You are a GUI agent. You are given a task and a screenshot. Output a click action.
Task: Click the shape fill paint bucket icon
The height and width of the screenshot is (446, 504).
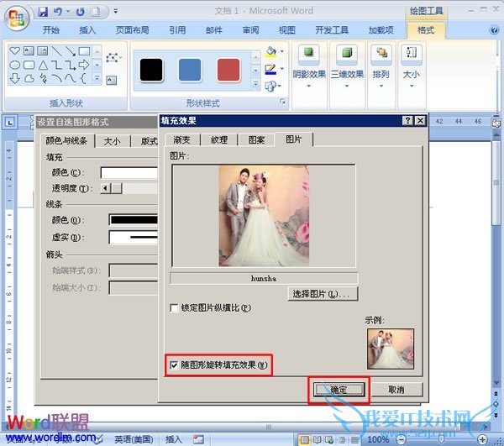[270, 53]
